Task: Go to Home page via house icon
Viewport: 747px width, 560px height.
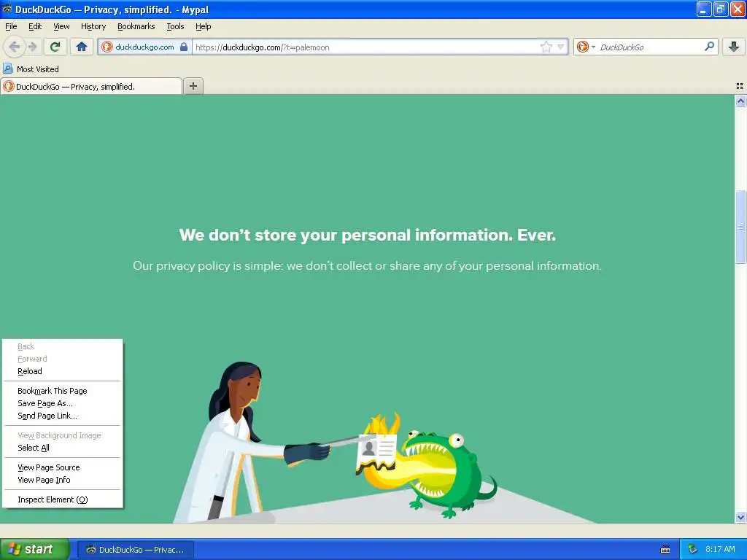Action: (82, 47)
